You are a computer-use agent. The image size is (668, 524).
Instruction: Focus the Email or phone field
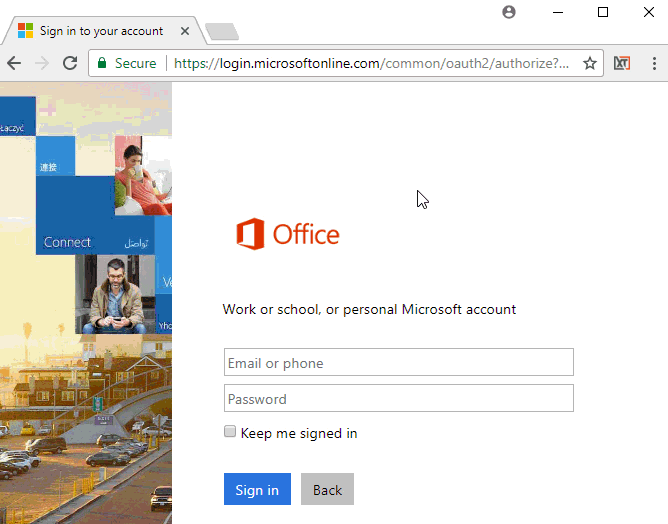tap(398, 362)
